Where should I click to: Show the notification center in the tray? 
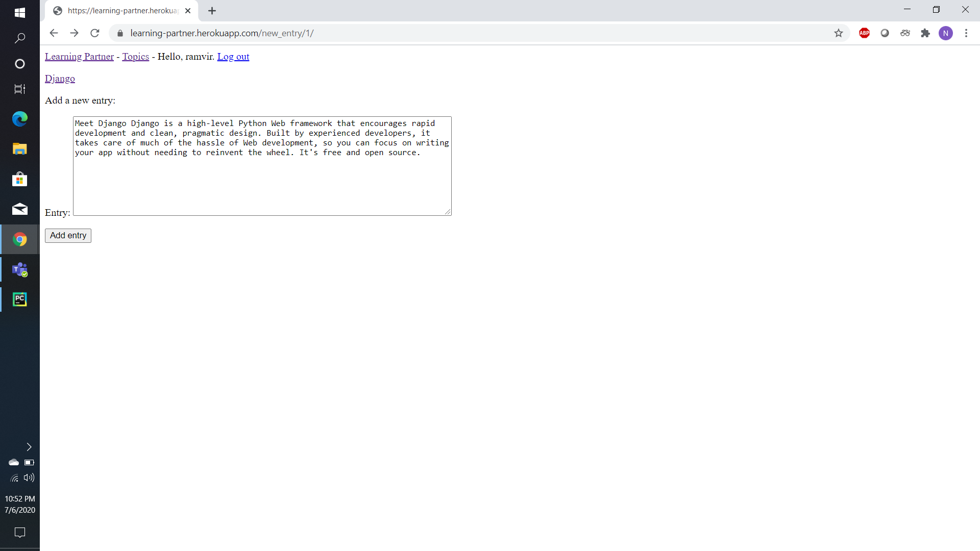19,532
